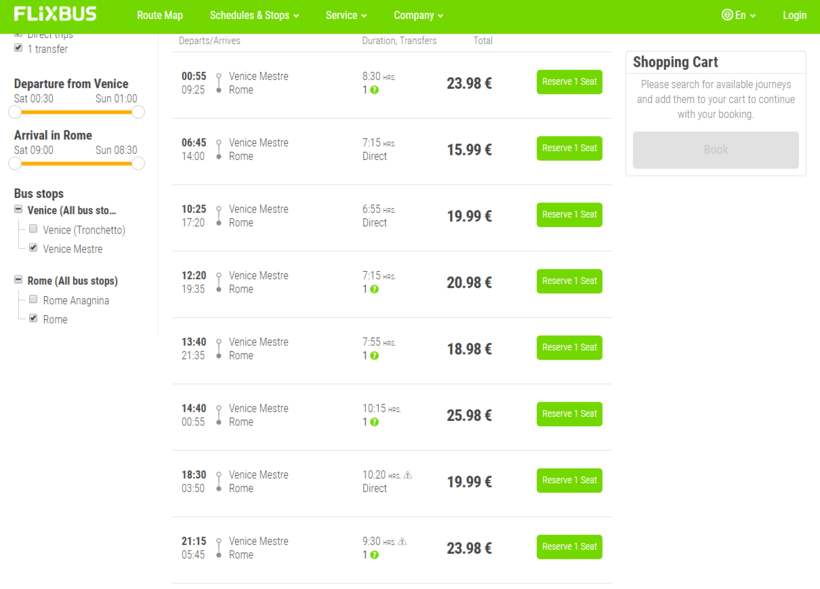The image size is (820, 589).
Task: Collapse the Venice (All bus stops) tree
Action: [x=18, y=210]
